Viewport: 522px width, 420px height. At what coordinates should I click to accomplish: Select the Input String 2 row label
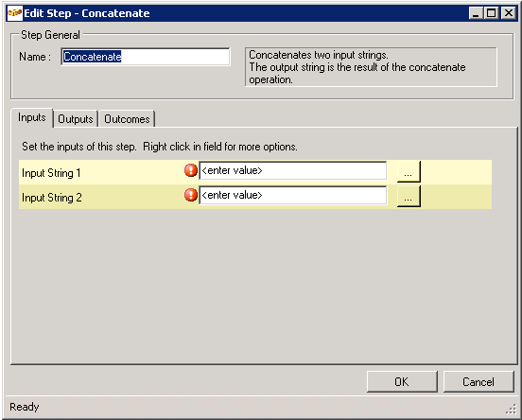tap(52, 198)
